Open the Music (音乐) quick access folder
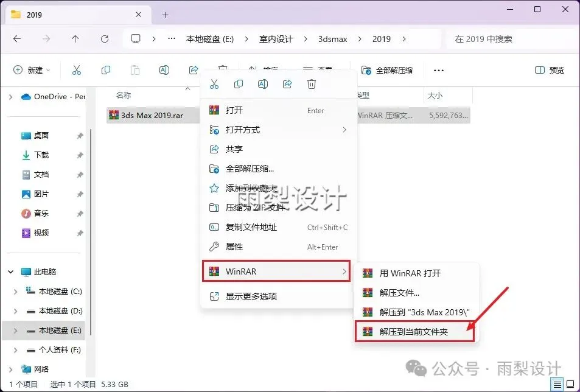The image size is (580, 392). tap(35, 214)
